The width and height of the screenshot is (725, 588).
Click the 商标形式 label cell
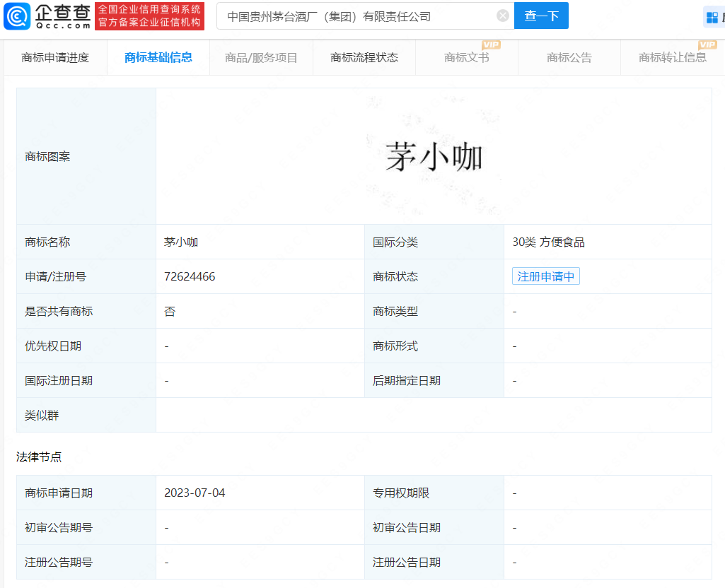pyautogui.click(x=434, y=346)
